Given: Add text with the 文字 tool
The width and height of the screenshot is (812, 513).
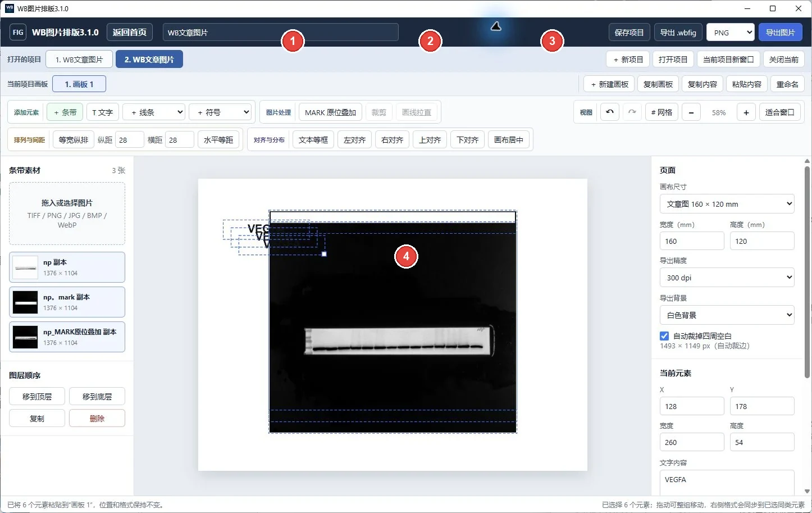Looking at the screenshot, I should pos(102,112).
